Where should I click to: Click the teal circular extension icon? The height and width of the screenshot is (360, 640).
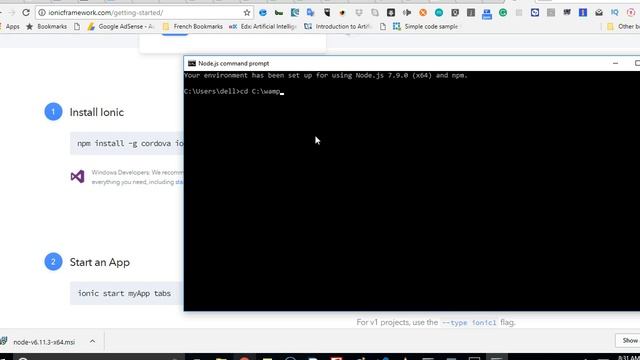click(x=439, y=13)
